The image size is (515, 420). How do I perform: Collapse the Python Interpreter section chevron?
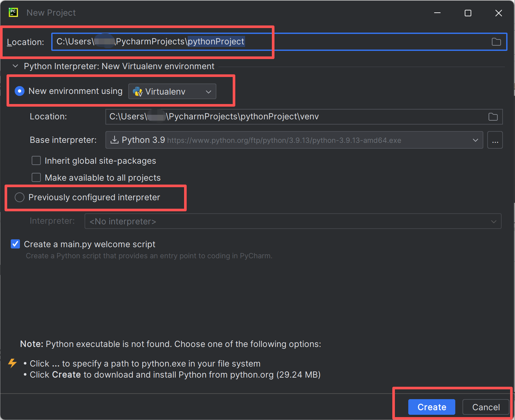point(15,66)
